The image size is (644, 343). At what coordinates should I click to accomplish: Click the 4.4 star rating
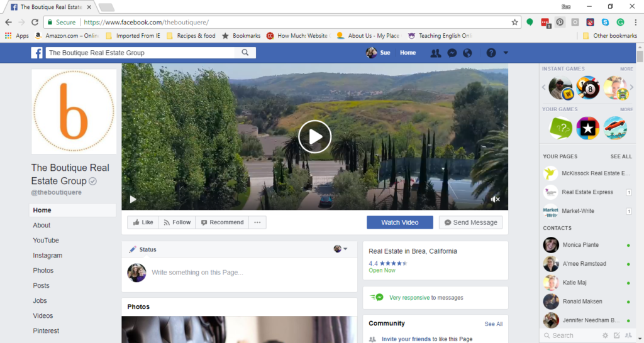click(x=387, y=263)
